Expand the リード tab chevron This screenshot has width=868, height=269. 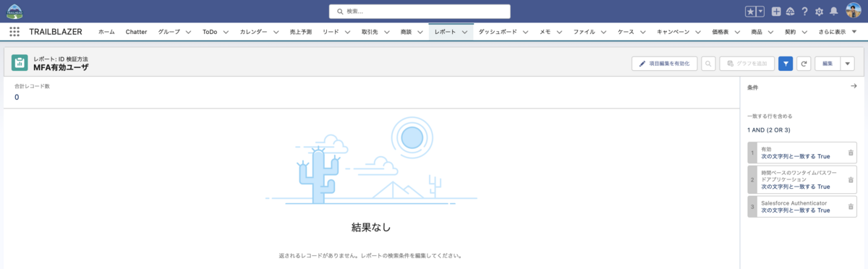347,33
